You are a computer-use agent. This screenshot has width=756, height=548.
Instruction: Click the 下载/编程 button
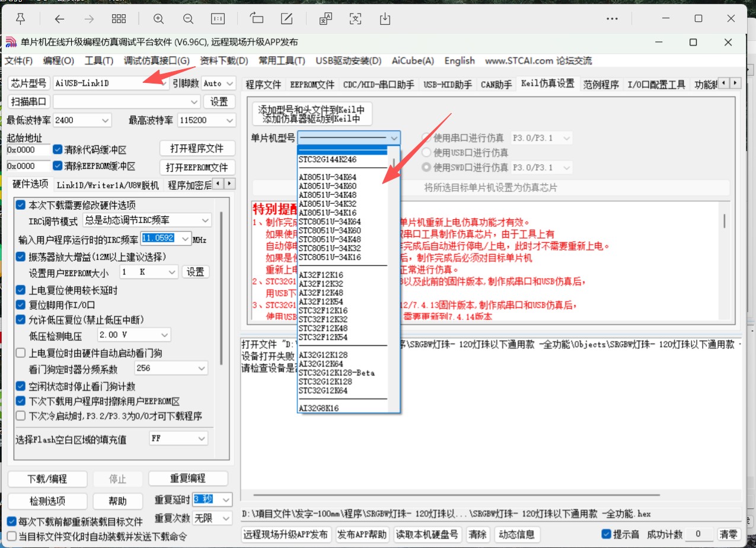click(47, 479)
